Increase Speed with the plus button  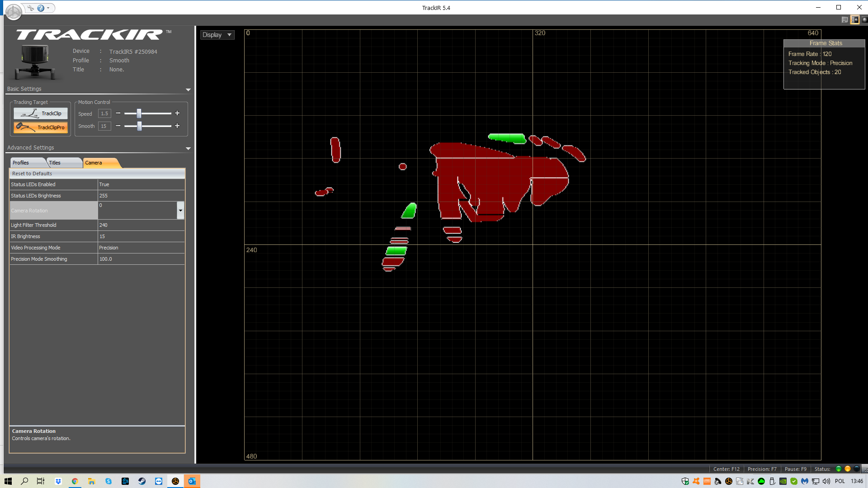(x=177, y=113)
